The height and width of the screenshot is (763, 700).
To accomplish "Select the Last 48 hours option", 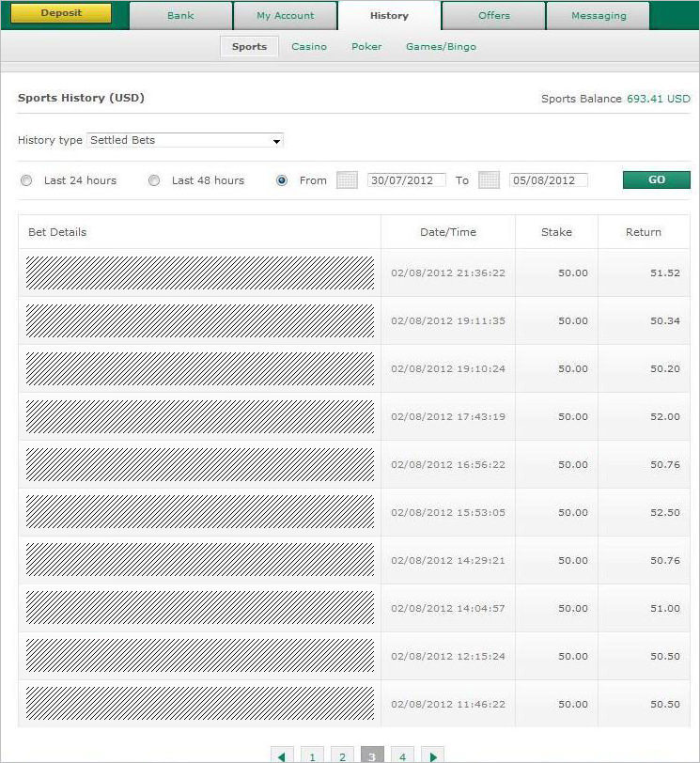I will 154,180.
